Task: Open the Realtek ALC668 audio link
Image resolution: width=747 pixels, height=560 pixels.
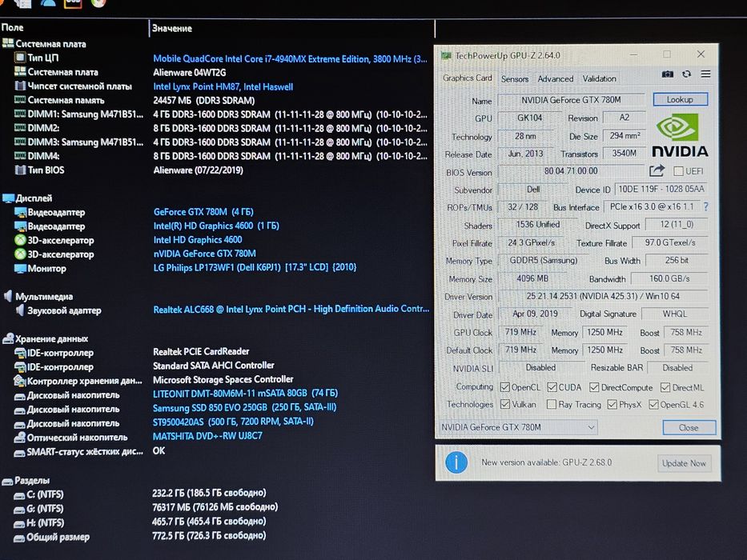Action: click(291, 309)
